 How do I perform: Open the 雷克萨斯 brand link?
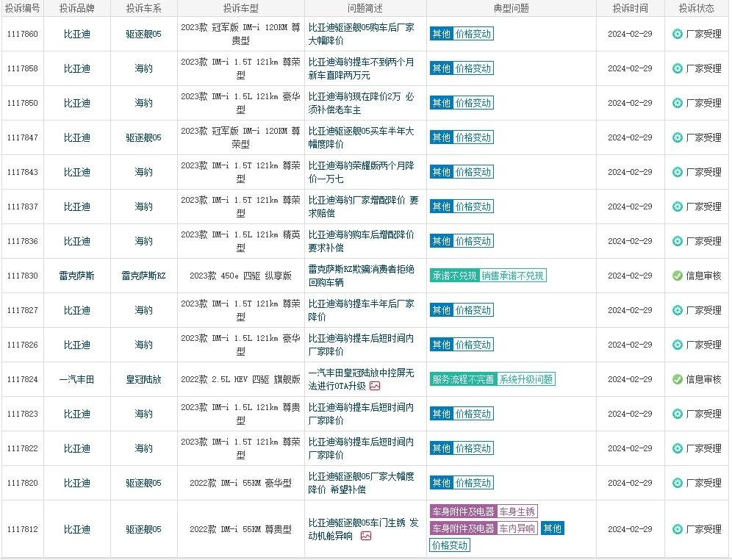tap(76, 276)
